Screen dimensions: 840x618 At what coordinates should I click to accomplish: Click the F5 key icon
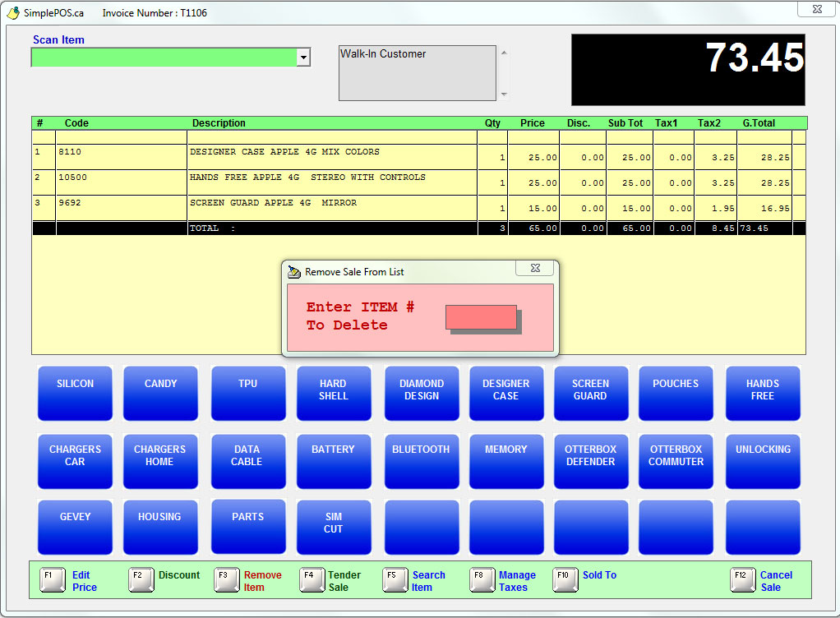pos(395,580)
